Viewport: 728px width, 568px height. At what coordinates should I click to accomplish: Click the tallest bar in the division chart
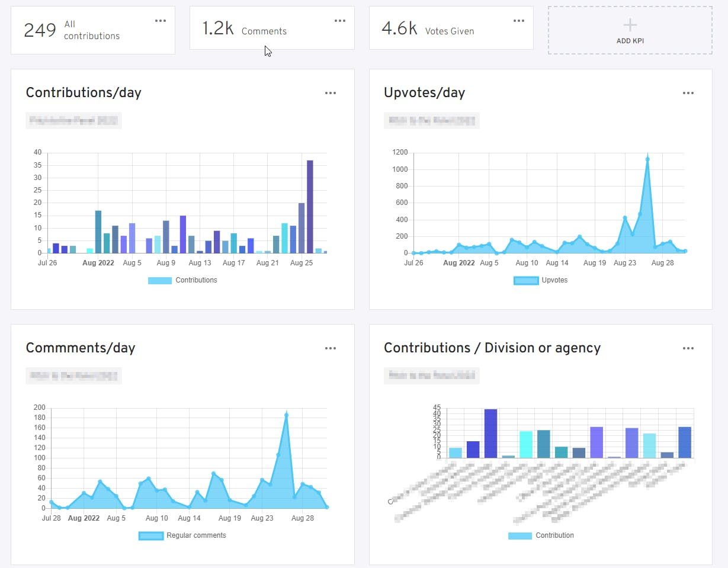490,434
